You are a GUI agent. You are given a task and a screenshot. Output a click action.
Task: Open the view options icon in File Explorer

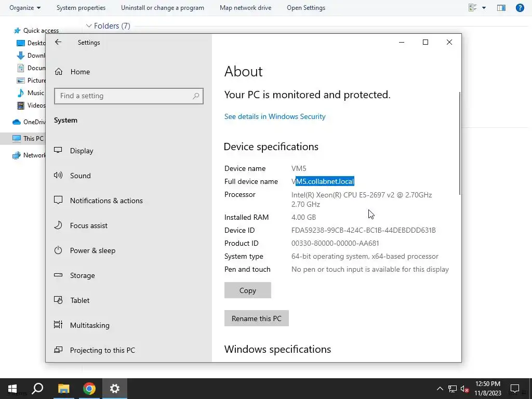click(x=473, y=8)
